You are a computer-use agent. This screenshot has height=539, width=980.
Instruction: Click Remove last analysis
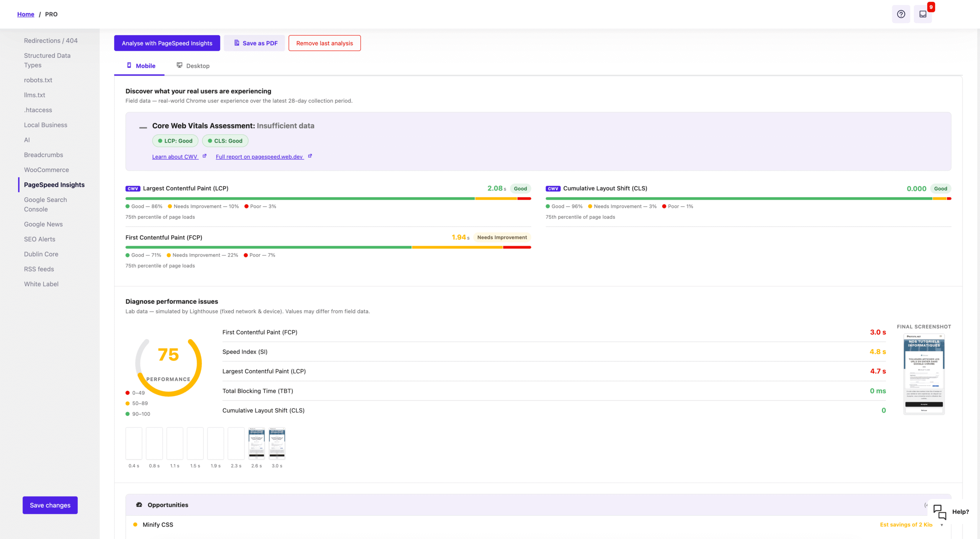tap(324, 43)
